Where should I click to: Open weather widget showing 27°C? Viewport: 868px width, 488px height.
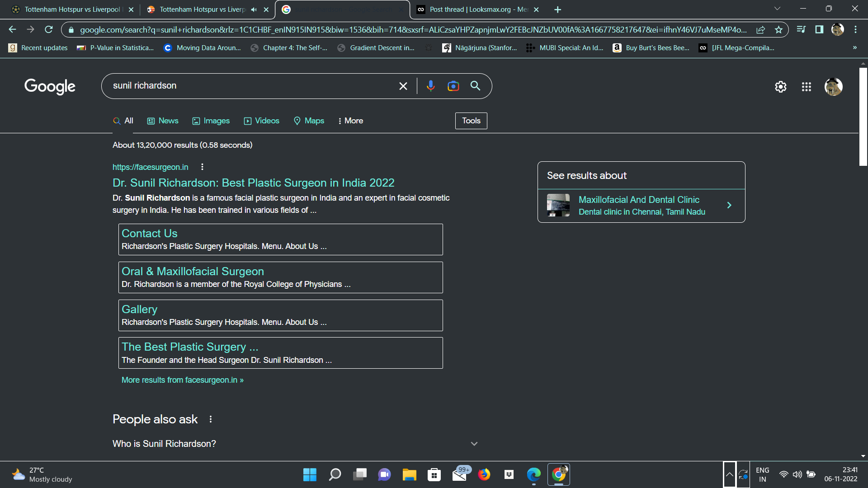[x=42, y=474]
